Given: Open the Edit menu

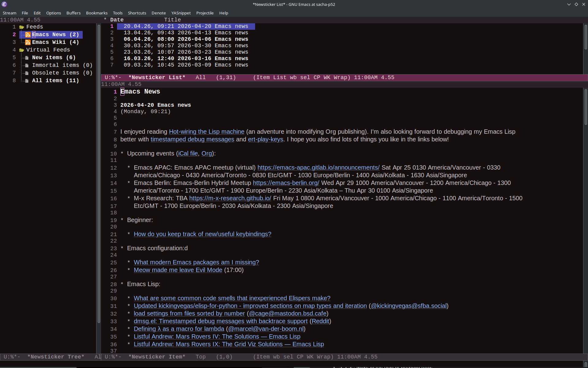Looking at the screenshot, I should [x=37, y=13].
